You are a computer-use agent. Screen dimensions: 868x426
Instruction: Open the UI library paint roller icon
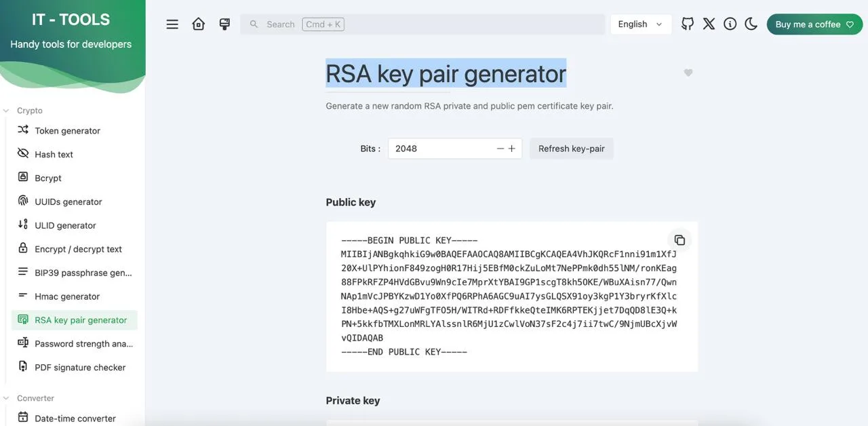pyautogui.click(x=224, y=24)
